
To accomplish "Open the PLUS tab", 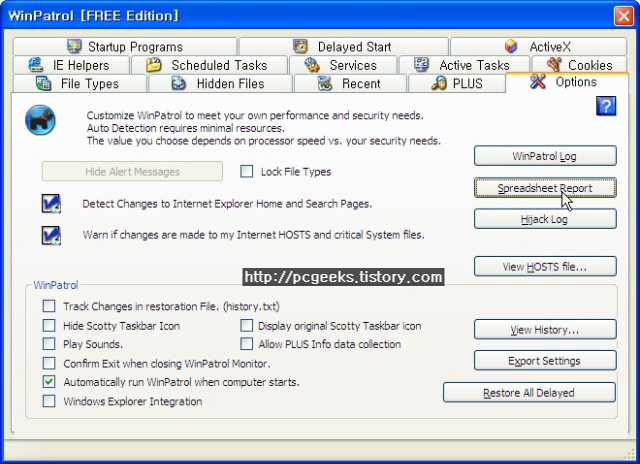I will (457, 83).
